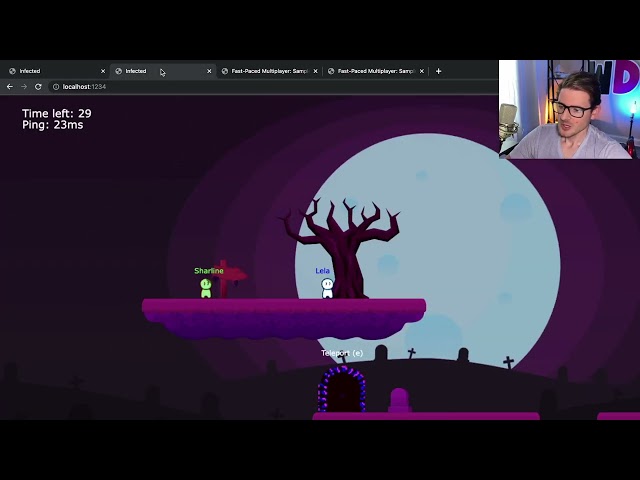
Task: Click the Teleport (e) label
Action: click(342, 353)
